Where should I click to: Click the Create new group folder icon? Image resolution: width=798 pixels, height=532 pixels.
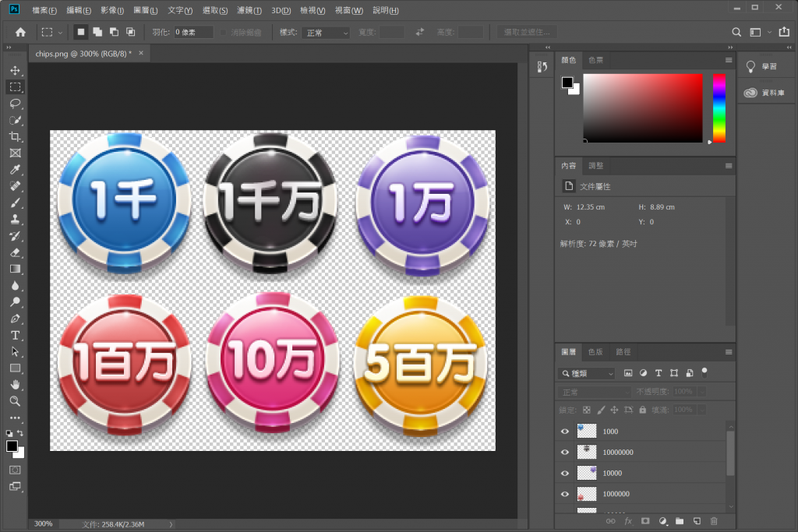(x=680, y=521)
